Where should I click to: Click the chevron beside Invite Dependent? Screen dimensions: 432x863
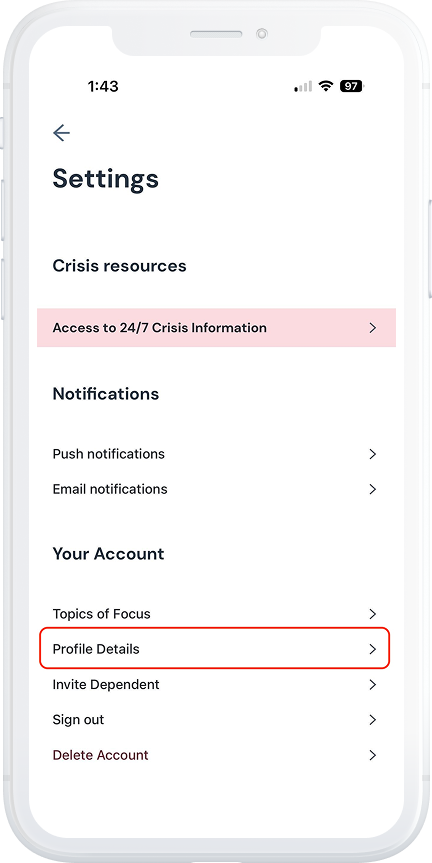[x=373, y=685]
